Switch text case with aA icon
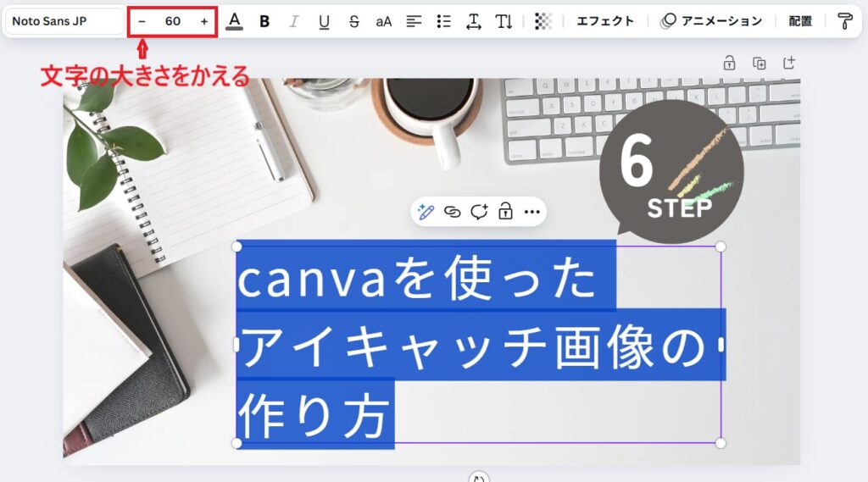 click(x=384, y=21)
